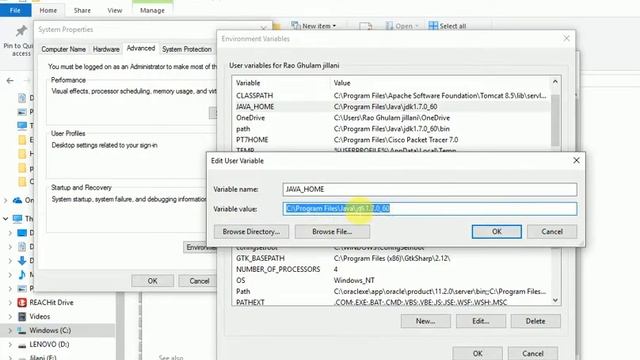The width and height of the screenshot is (640, 360).
Task: Click the user variables scrollbar up arrow
Action: [555, 82]
